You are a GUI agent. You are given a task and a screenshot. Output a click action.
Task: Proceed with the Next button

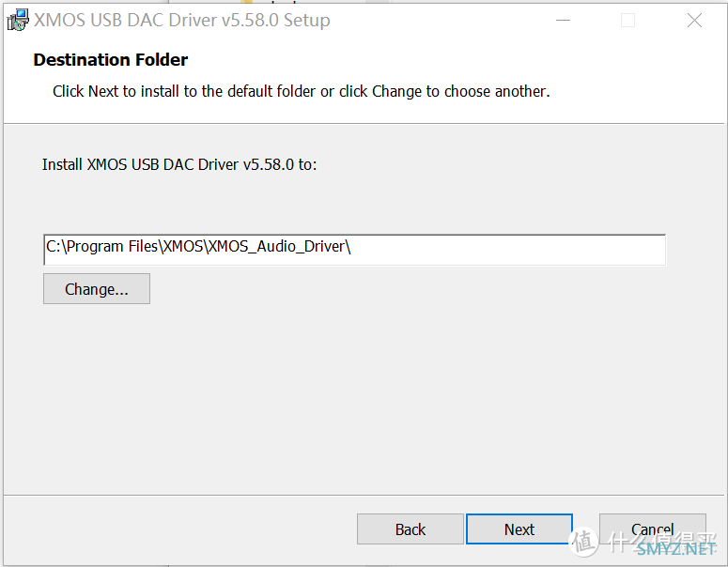[x=519, y=529]
